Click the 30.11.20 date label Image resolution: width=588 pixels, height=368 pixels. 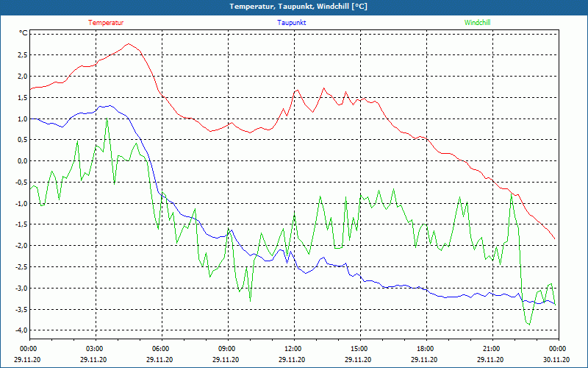click(x=556, y=359)
